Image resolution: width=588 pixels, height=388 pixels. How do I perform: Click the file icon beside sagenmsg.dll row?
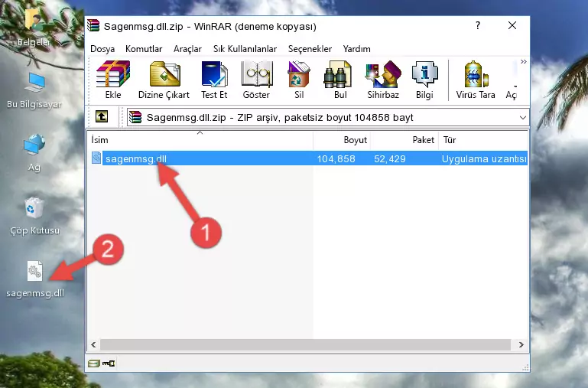[x=96, y=158]
